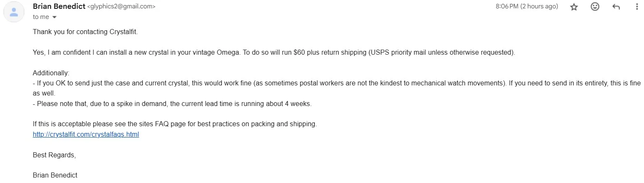Expand recipient details arrow beside "to me"
The width and height of the screenshot is (644, 183).
tap(54, 17)
